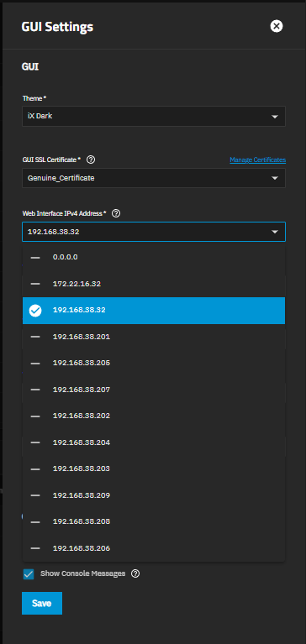This screenshot has height=644, width=306.
Task: Pick the 192.168.38.208 address
Action: pyautogui.click(x=153, y=521)
